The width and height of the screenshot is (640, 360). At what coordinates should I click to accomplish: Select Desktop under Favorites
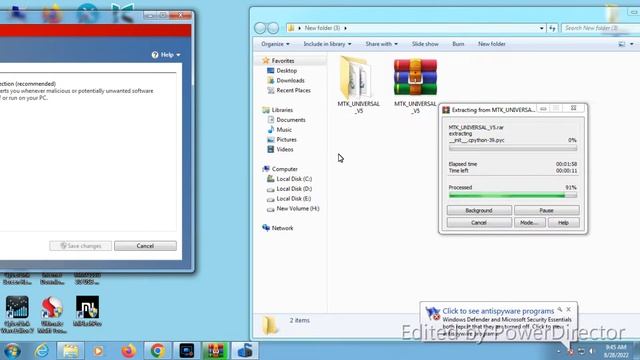click(287, 71)
